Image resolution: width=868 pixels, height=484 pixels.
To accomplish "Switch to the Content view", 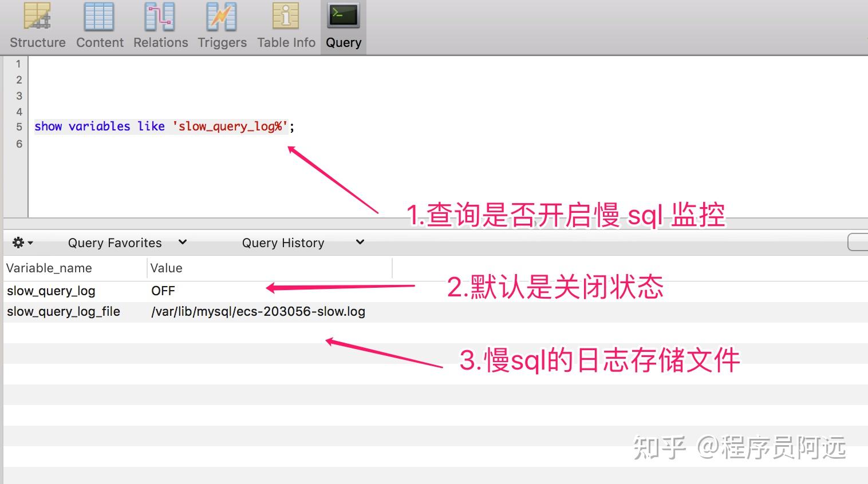I will (99, 26).
